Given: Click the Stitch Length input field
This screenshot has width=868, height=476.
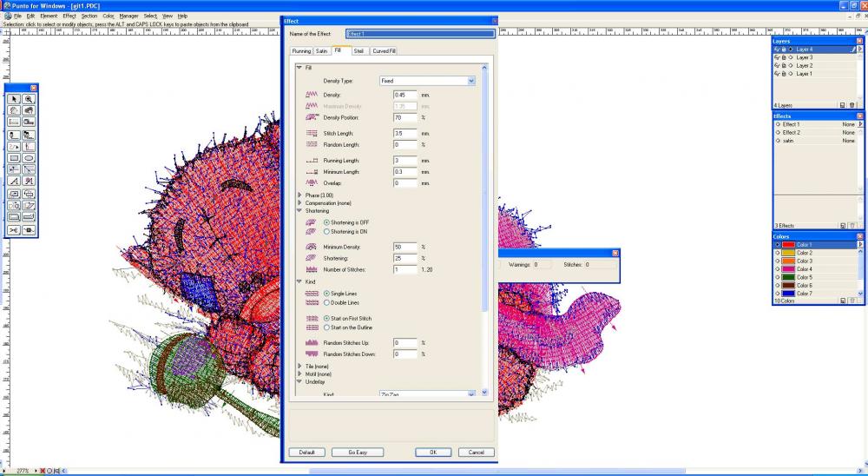Looking at the screenshot, I should (x=405, y=134).
